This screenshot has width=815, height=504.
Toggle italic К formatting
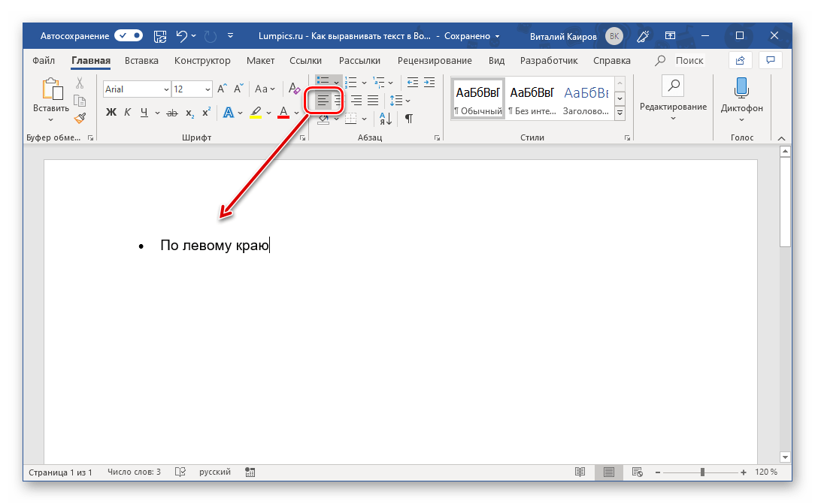[127, 113]
